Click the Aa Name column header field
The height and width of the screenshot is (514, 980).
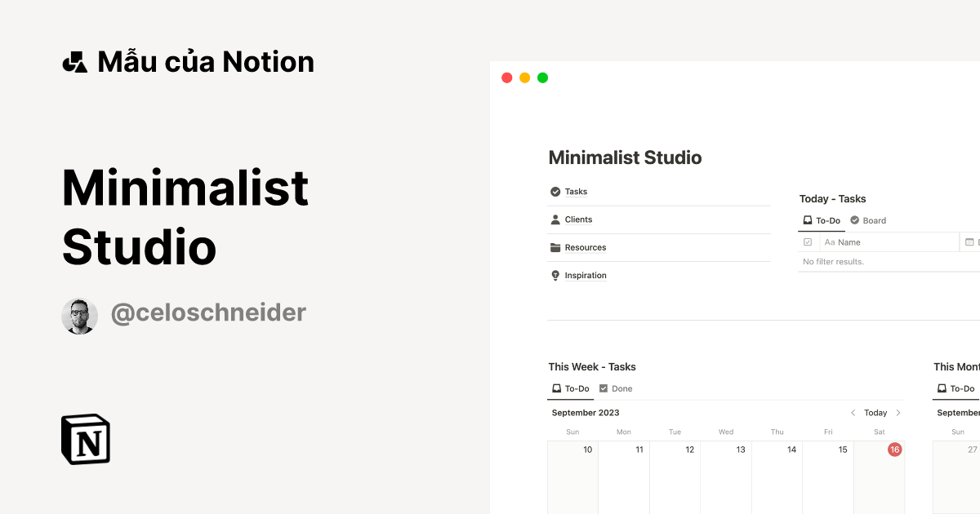[841, 241]
